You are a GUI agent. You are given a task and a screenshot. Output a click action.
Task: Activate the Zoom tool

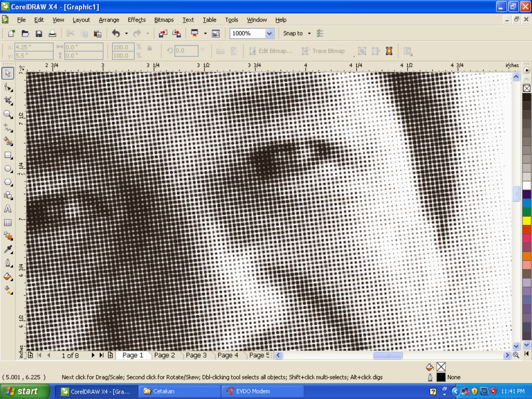coord(8,114)
